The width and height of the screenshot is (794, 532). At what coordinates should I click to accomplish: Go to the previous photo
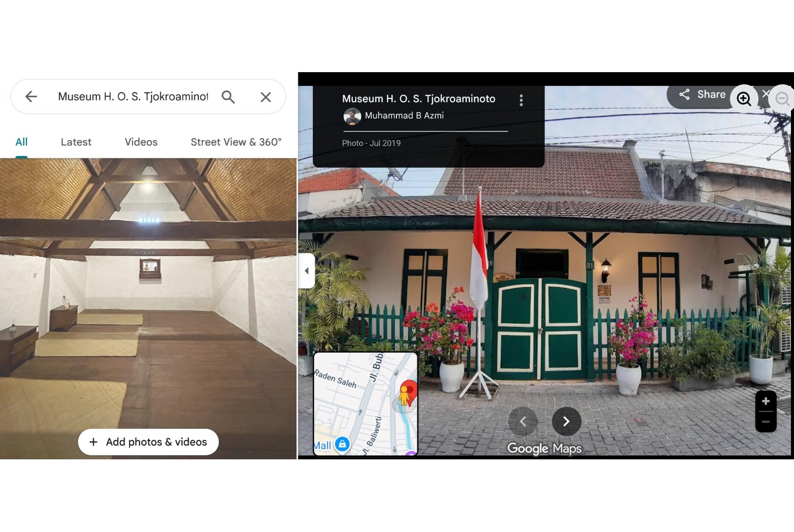523,421
